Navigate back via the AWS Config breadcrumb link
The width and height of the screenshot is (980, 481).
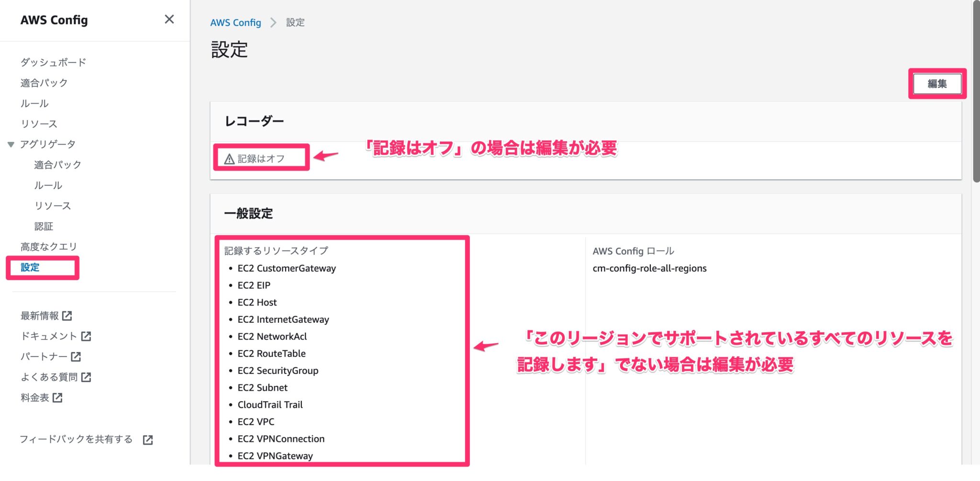pyautogui.click(x=235, y=22)
